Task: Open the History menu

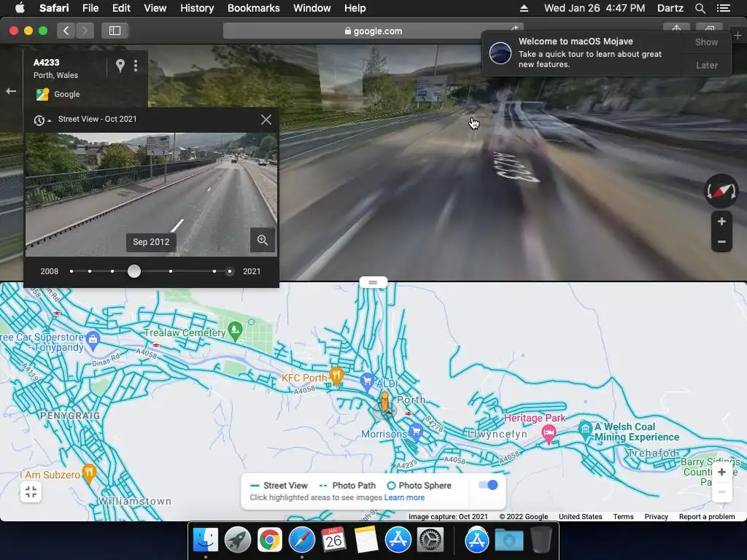Action: 197,8
